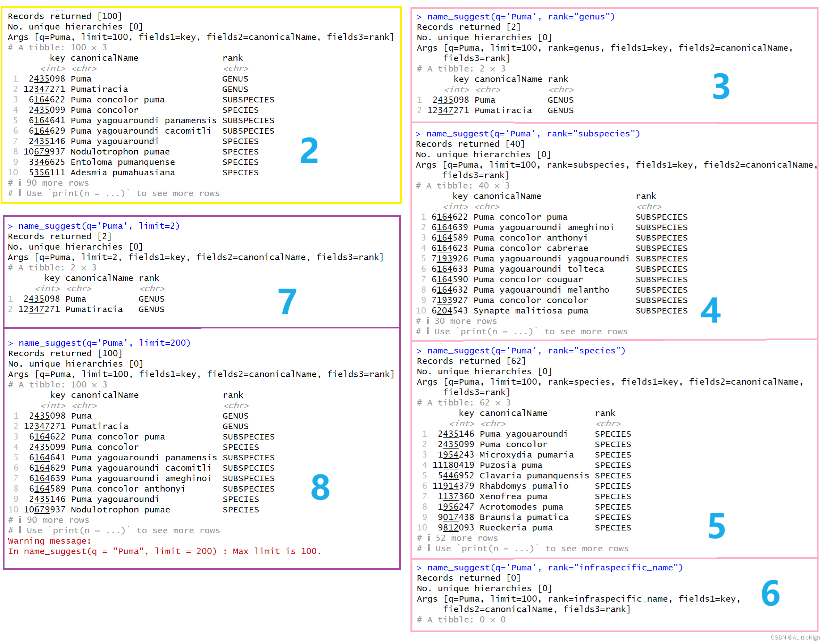825x644 pixels.
Task: Click the '# A tibble: 2 × 3' line under limit=2
Action: [52, 268]
